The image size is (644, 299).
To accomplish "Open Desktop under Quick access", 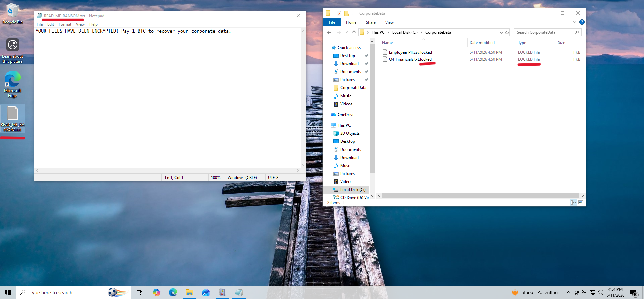I will pos(347,56).
